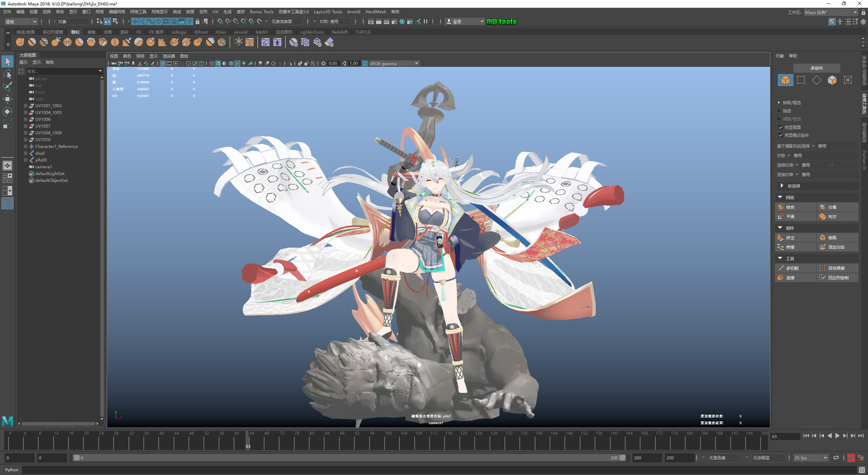Click the Bridge (桥接) tool
Screen dimensions: 868x475
pos(796,247)
